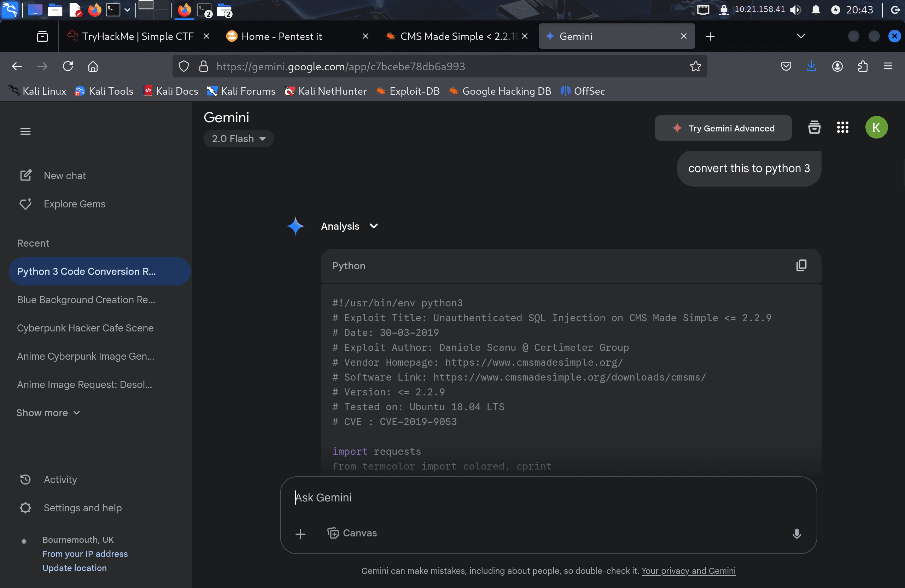The height and width of the screenshot is (588, 905).
Task: Open Firefox View tab list icon
Action: coord(42,36)
